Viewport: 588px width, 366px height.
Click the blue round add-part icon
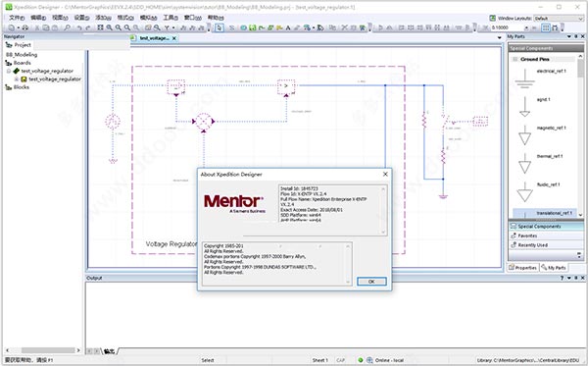click(x=243, y=27)
